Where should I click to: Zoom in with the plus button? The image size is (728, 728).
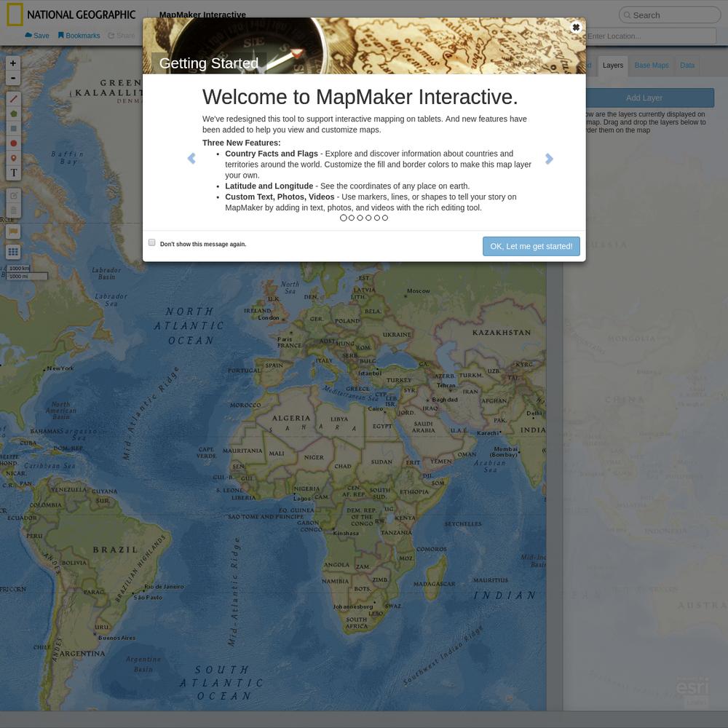[x=13, y=63]
